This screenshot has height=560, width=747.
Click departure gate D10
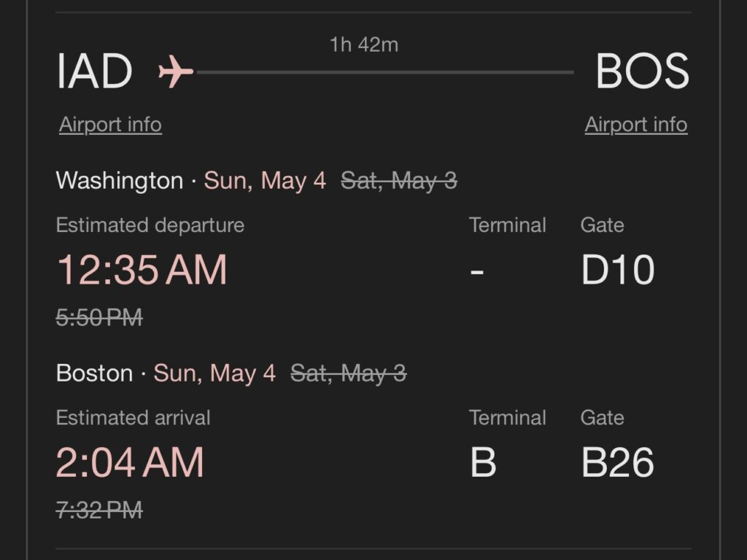618,270
